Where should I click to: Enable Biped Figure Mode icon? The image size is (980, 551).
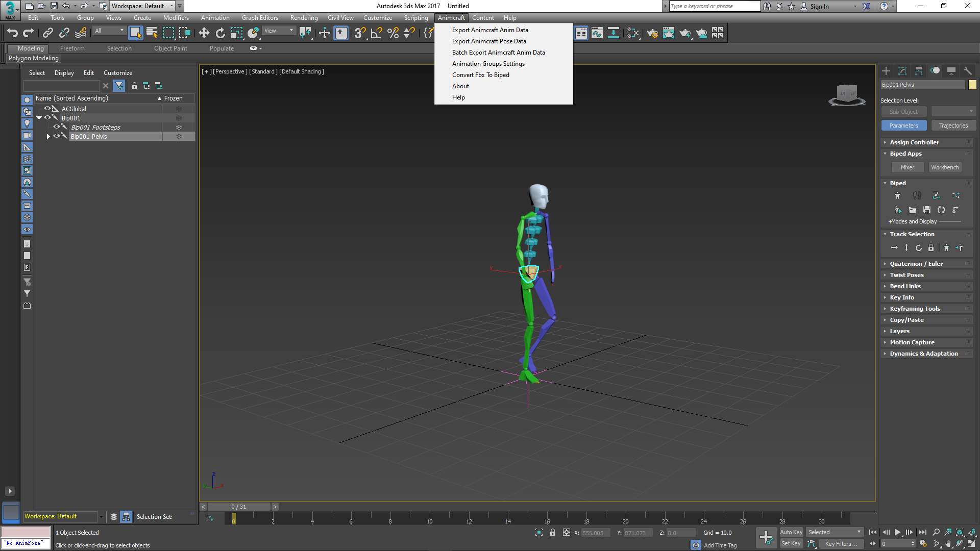coord(897,196)
